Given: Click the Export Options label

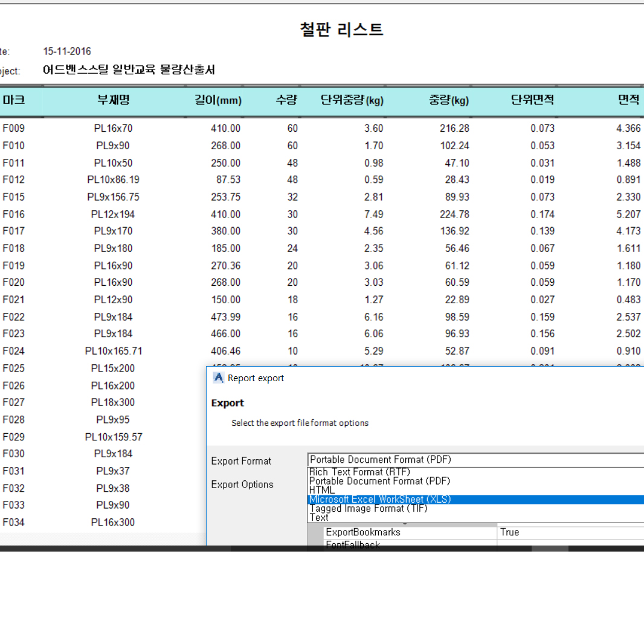Looking at the screenshot, I should 242,485.
